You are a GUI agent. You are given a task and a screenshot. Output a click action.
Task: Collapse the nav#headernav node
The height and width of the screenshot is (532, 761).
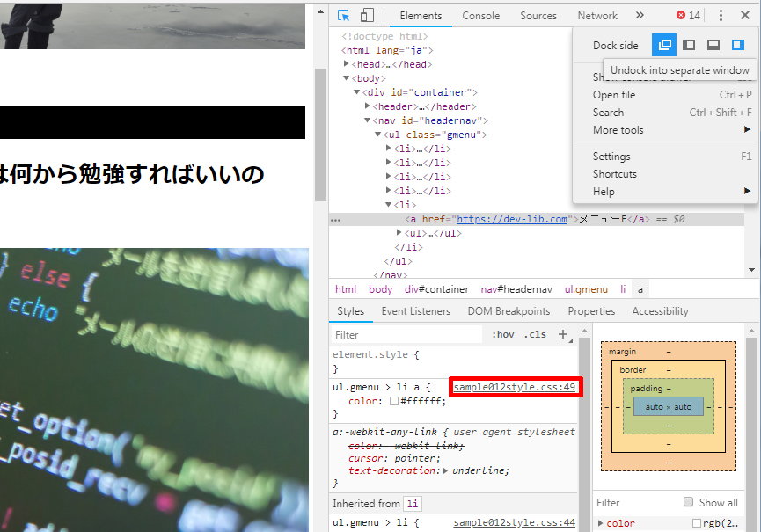click(368, 120)
